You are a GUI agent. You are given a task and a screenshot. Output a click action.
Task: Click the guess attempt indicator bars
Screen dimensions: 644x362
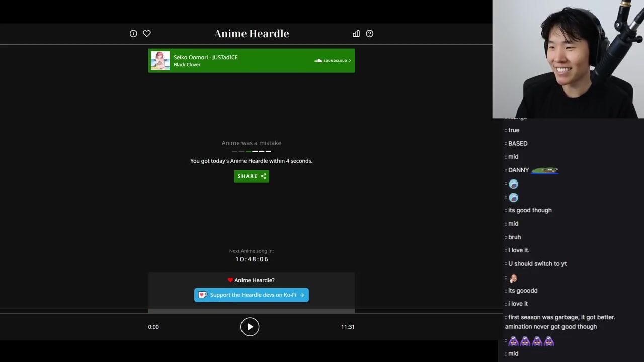[x=252, y=151]
